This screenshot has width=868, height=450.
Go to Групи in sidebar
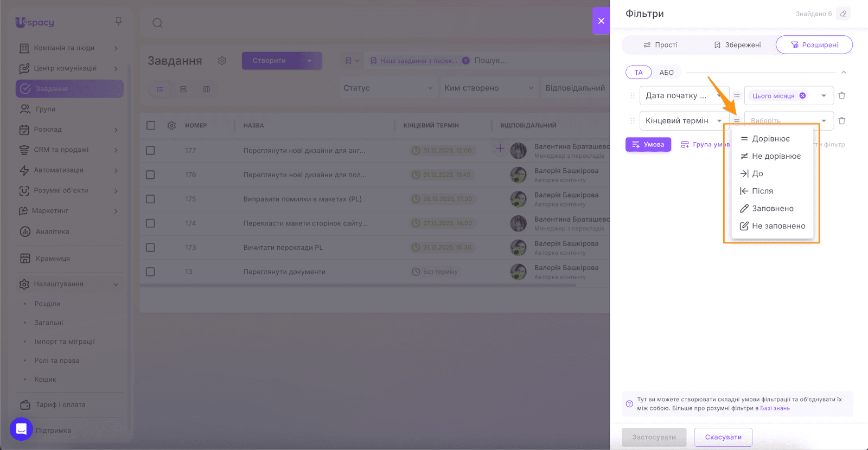46,109
